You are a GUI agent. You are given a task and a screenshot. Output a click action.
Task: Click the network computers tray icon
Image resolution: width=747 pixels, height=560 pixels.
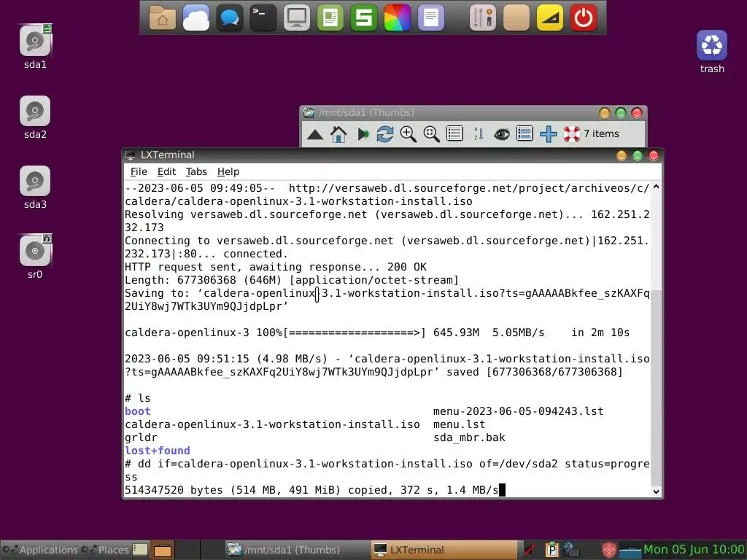(x=570, y=550)
